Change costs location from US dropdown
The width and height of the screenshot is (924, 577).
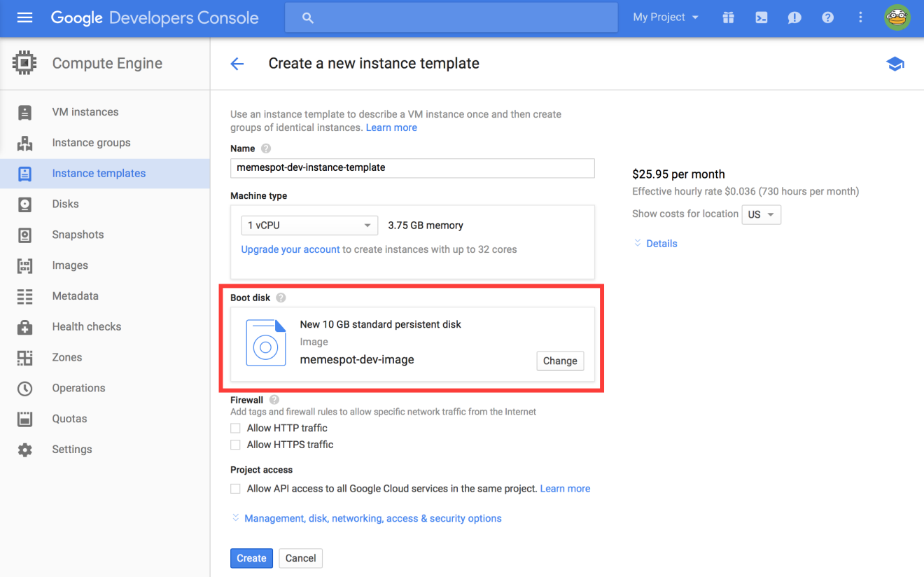(x=761, y=214)
